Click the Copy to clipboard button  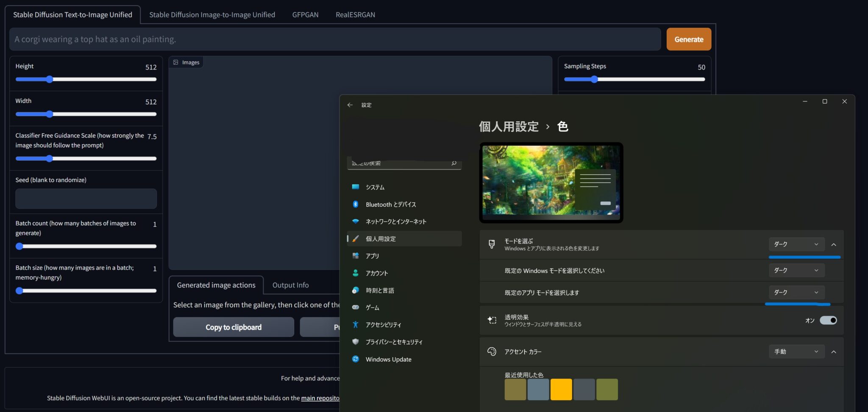click(x=234, y=327)
